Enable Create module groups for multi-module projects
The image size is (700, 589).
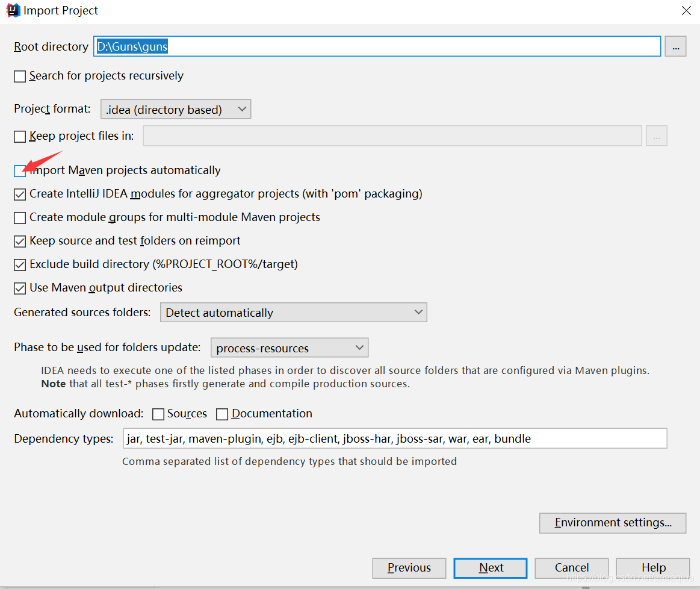click(x=20, y=218)
